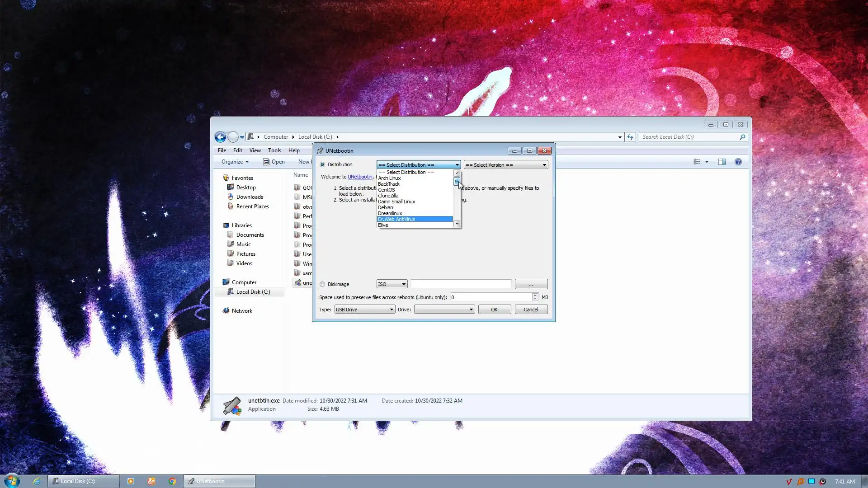Screen dimensions: 868x488
Task: Open the USB Drive type dropdown
Action: click(x=364, y=310)
